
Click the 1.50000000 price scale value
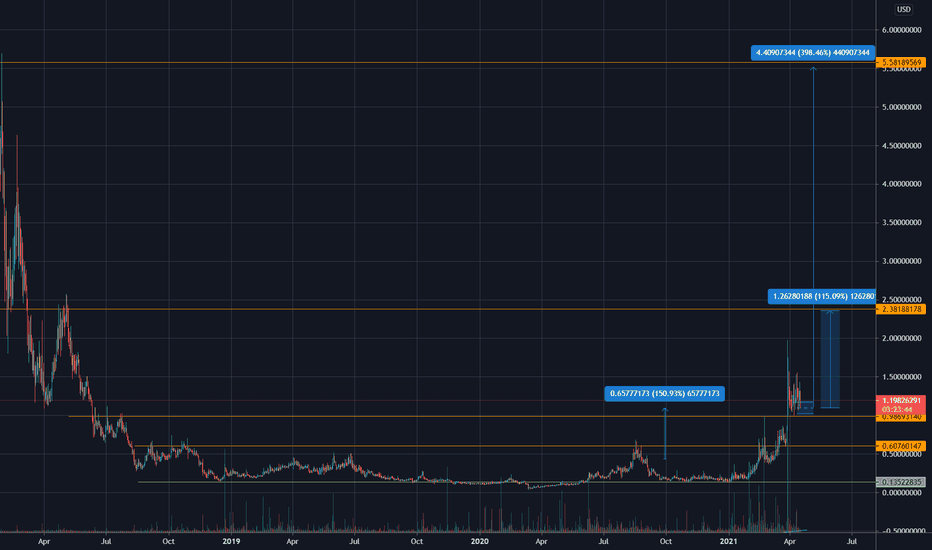tap(902, 377)
